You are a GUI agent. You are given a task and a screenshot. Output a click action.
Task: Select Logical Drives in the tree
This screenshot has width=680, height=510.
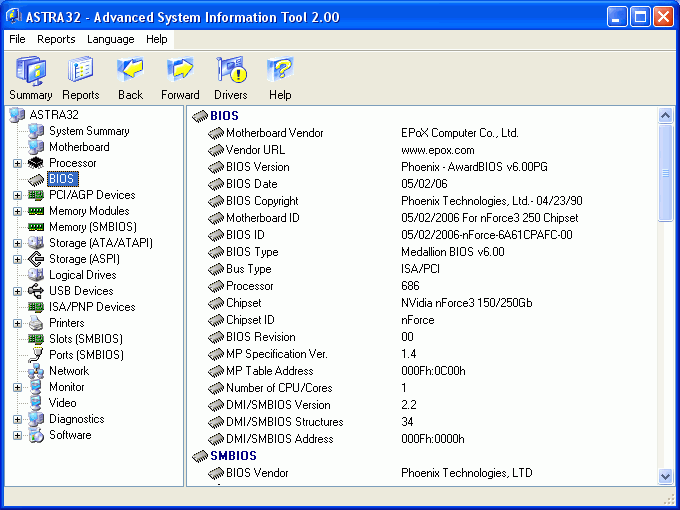coord(82,275)
